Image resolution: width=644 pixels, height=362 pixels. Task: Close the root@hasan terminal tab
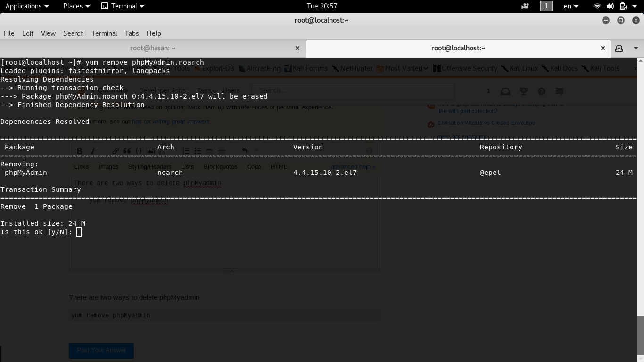297,48
